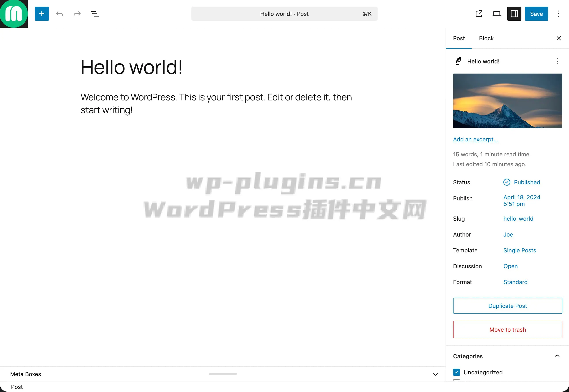Uncheck the Uncategorized category
569x392 pixels.
[x=456, y=372]
